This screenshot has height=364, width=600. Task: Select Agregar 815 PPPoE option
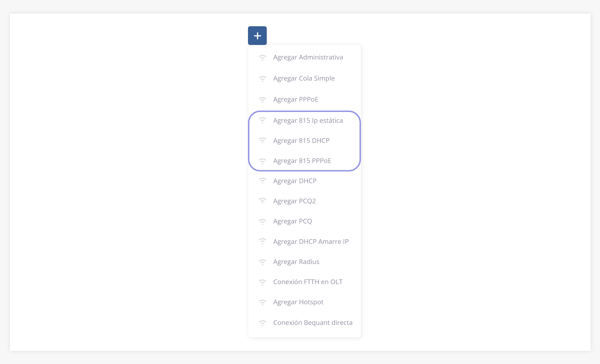click(302, 161)
